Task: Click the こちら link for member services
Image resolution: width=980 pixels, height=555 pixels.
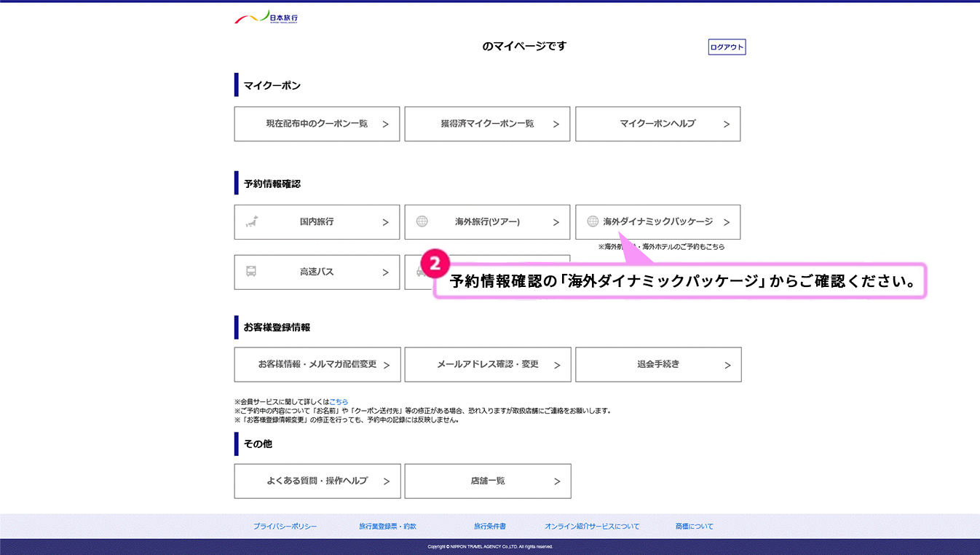Action: coord(339,402)
